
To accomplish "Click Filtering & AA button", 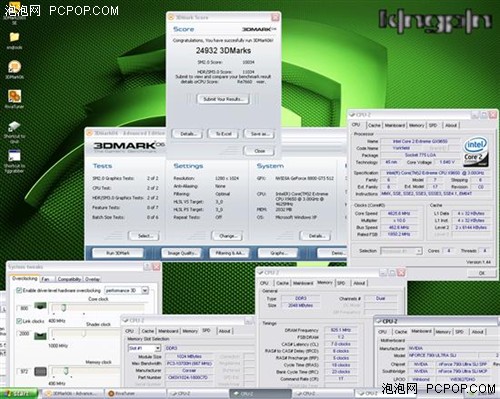I will [x=230, y=253].
